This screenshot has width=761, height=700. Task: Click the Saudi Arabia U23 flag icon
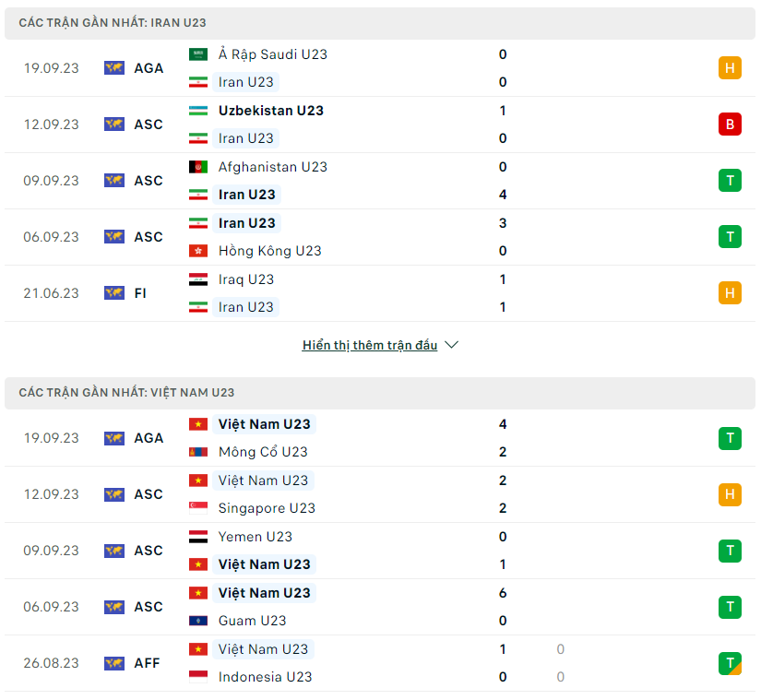[197, 54]
